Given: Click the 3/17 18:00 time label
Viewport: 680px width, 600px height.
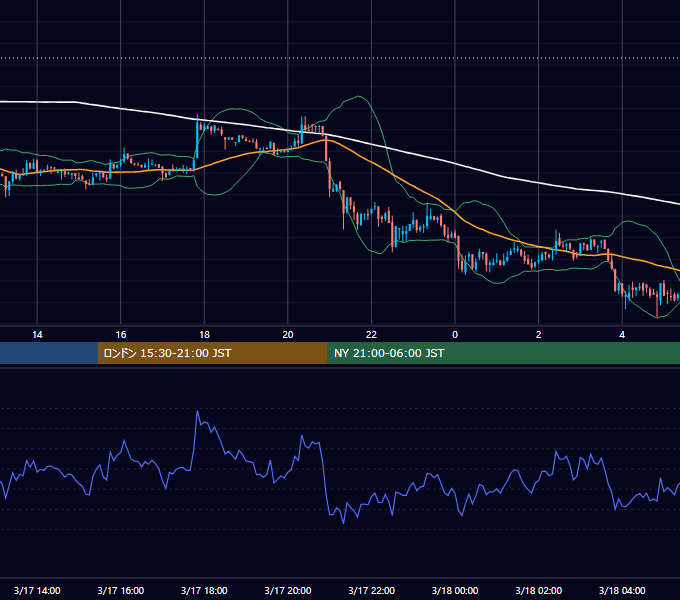Looking at the screenshot, I should click(204, 590).
